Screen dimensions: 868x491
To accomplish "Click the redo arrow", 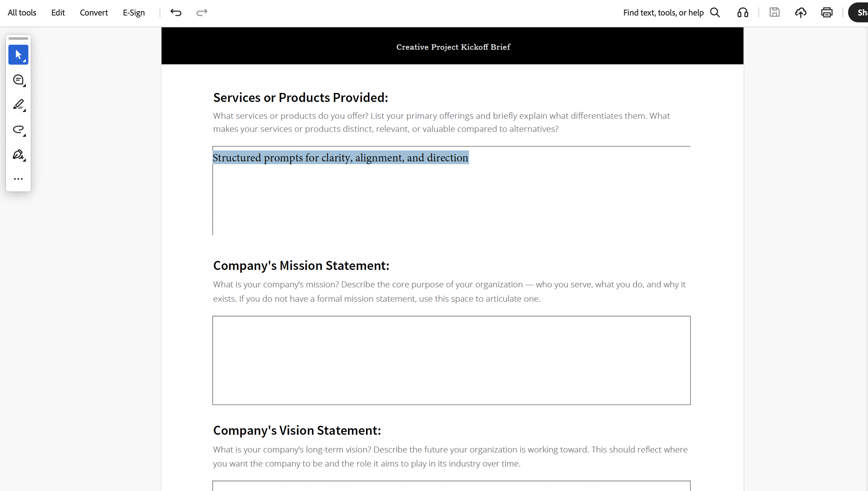I will pos(202,13).
